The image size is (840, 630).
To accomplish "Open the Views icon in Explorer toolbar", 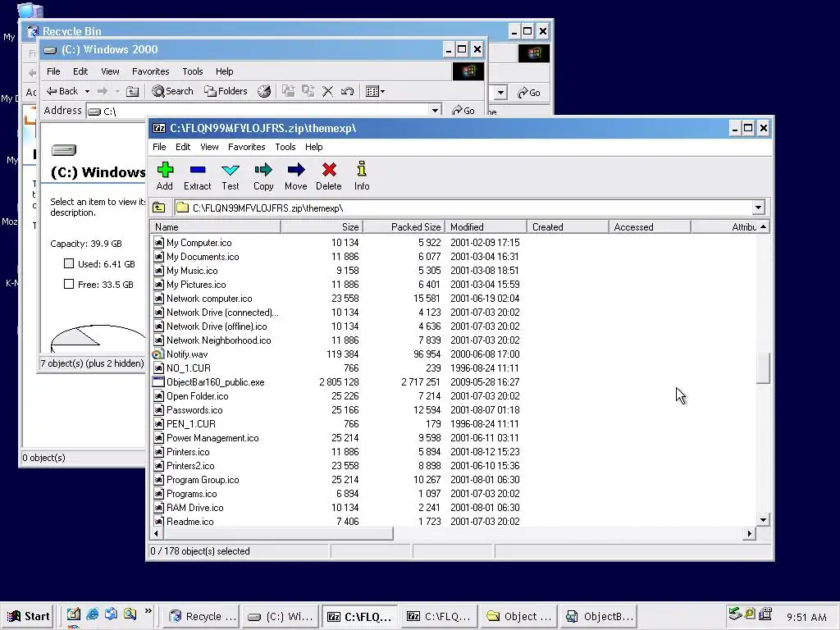I will 375,92.
